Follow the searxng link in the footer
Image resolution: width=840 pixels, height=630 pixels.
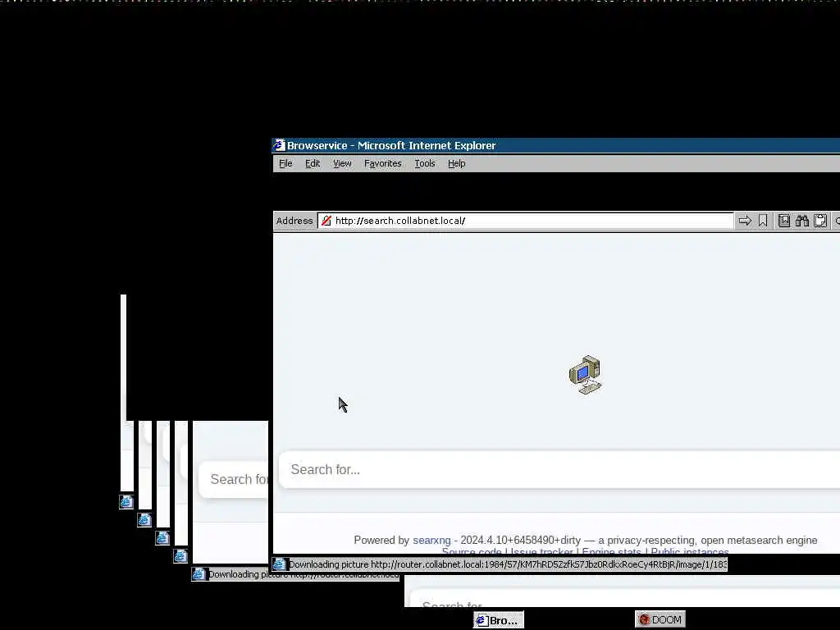click(431, 540)
